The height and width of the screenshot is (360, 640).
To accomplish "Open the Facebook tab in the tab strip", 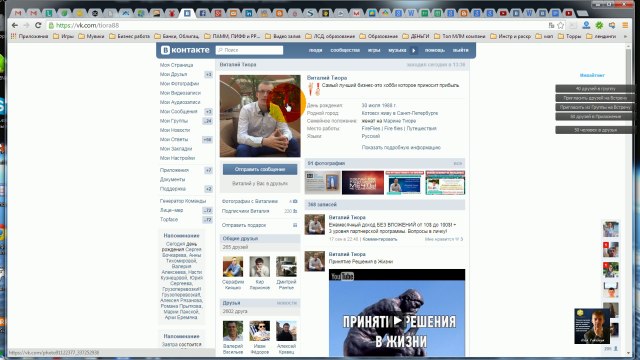I will point(202,13).
